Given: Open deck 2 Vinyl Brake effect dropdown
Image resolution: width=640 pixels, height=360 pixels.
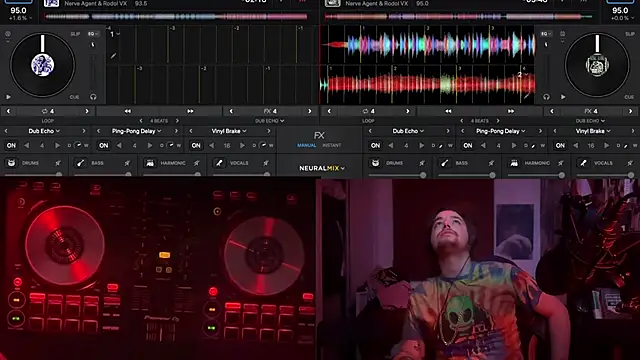Looking at the screenshot, I should (x=593, y=131).
